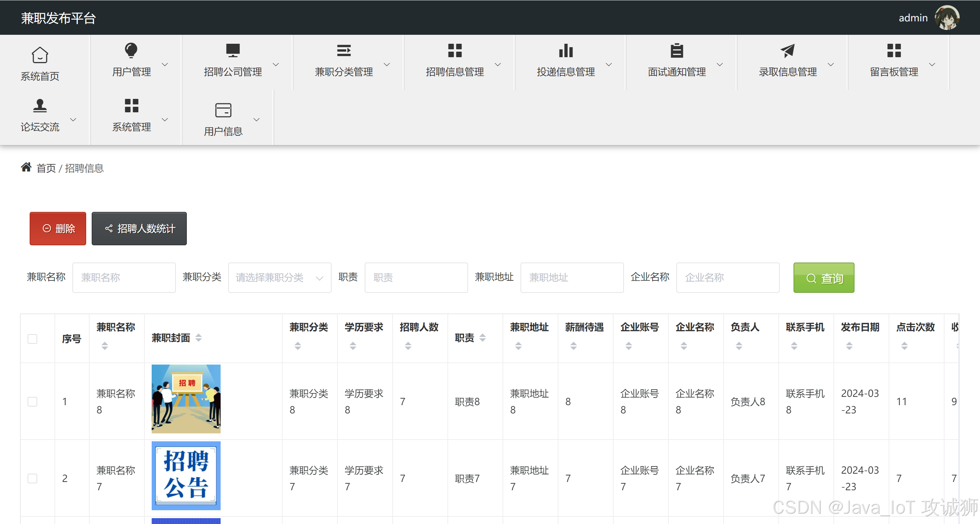Viewport: 980px width, 524px height.
Task: Expand the 面试通知管理 menu chevron
Action: coord(720,65)
